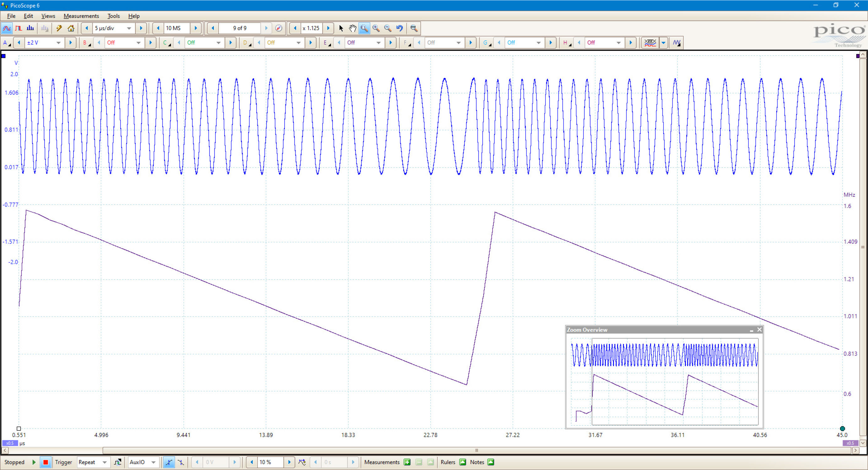Open the Buffer Navigator compass icon
Viewport: 868px width, 470px height.
coord(279,28)
